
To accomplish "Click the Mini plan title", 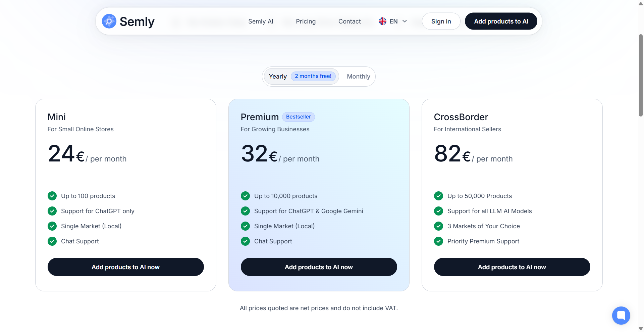I will pos(57,117).
